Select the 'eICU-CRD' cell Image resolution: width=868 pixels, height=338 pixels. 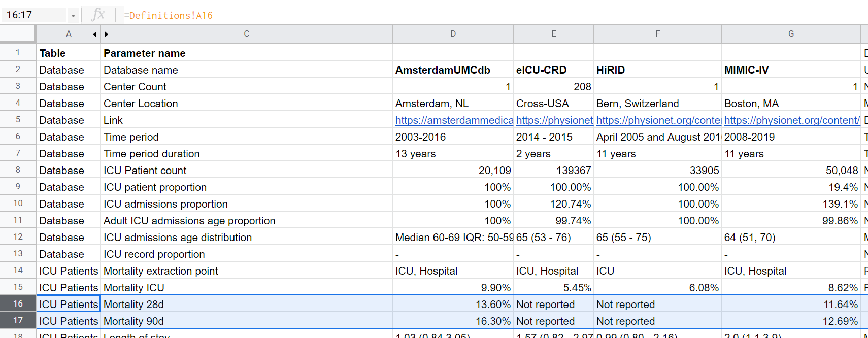(x=553, y=70)
